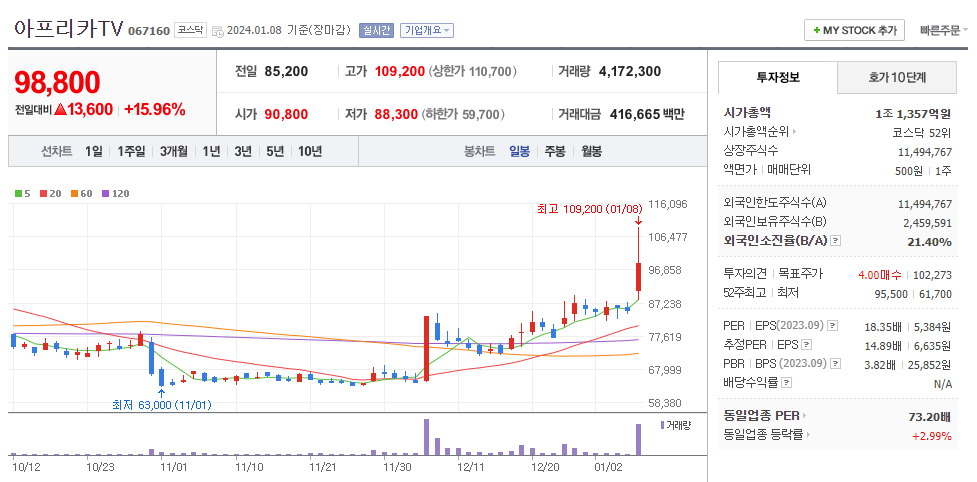Click the 거래대금 value 416,665 백만
Image resolution: width=977 pixels, height=482 pixels.
647,115
